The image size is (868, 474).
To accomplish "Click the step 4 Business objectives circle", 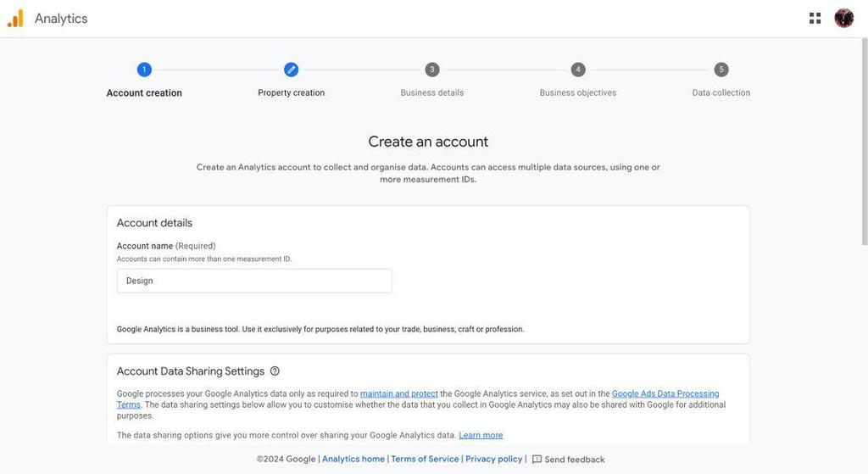I will coord(578,70).
